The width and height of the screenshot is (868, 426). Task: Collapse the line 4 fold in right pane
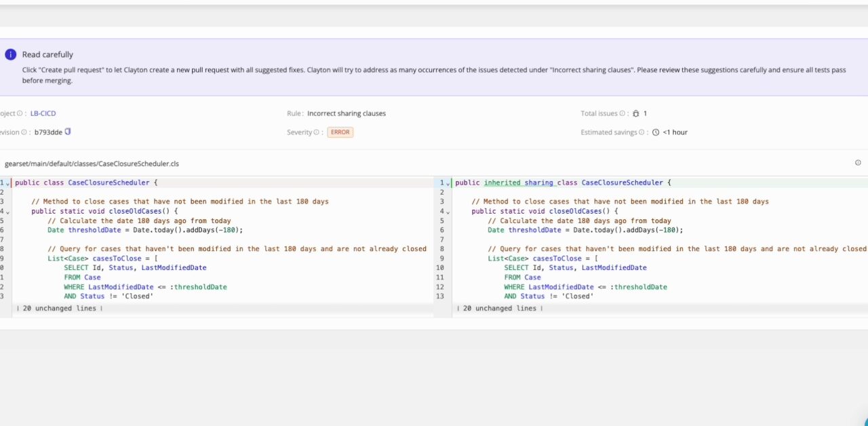click(447, 212)
